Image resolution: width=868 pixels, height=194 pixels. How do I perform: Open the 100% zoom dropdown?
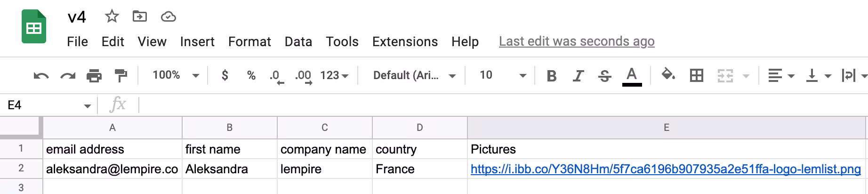click(x=175, y=75)
